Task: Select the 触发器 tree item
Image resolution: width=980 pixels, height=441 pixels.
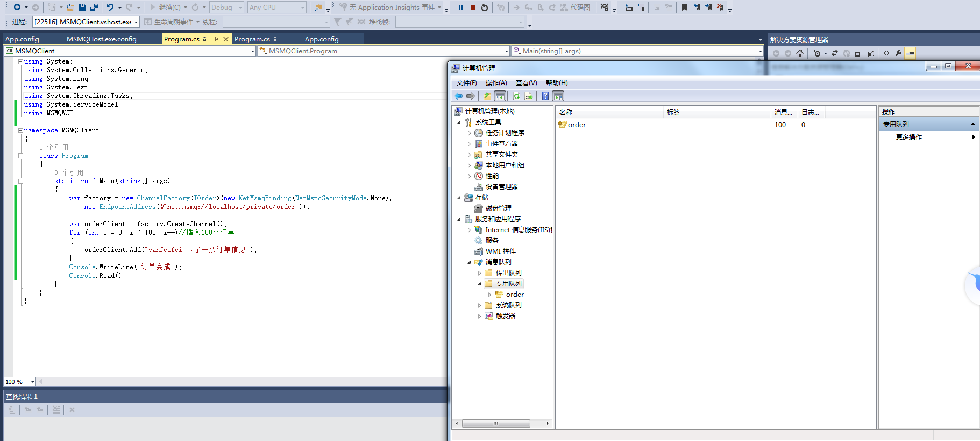Action: tap(505, 316)
